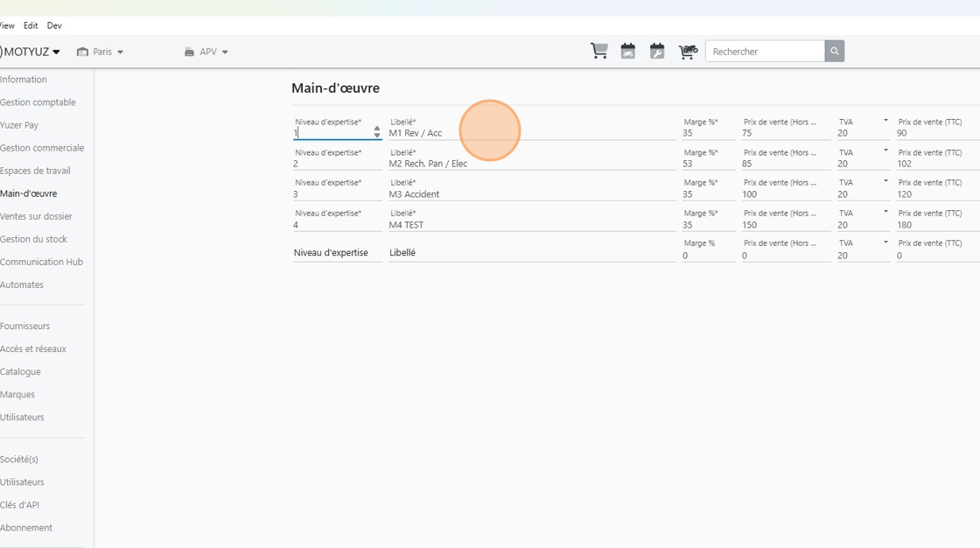Click the APV module icon
This screenshot has height=548, width=980.
tap(189, 52)
